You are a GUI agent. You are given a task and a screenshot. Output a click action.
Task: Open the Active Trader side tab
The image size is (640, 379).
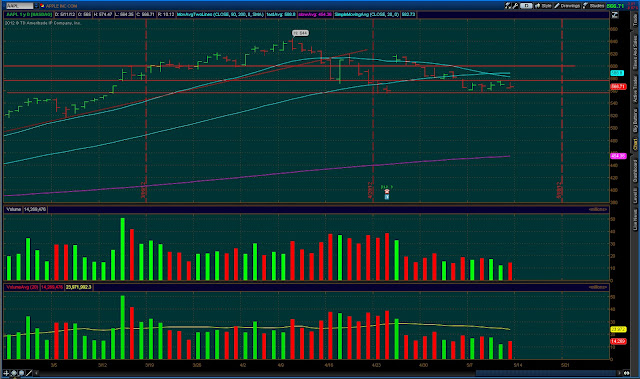(x=635, y=89)
